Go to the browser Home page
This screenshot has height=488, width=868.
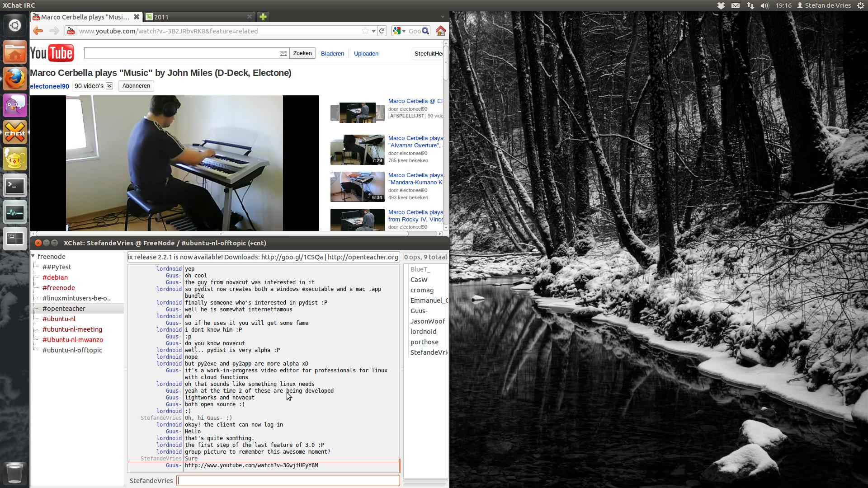[440, 31]
